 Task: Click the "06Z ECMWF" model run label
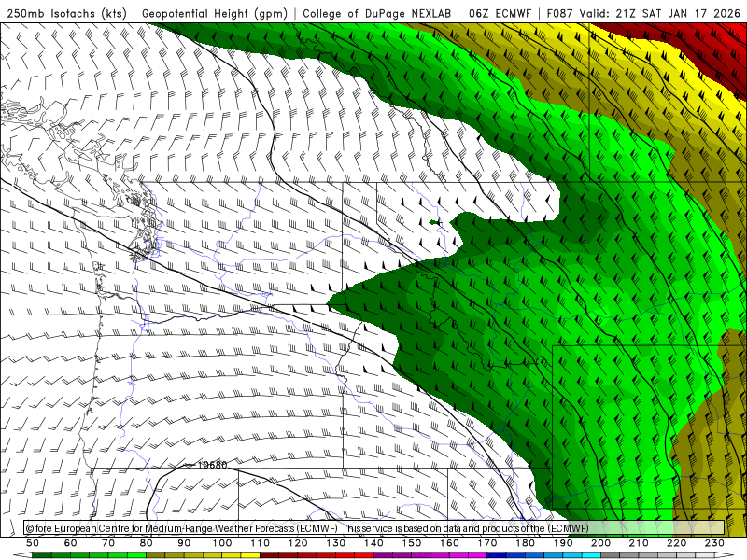coord(500,13)
